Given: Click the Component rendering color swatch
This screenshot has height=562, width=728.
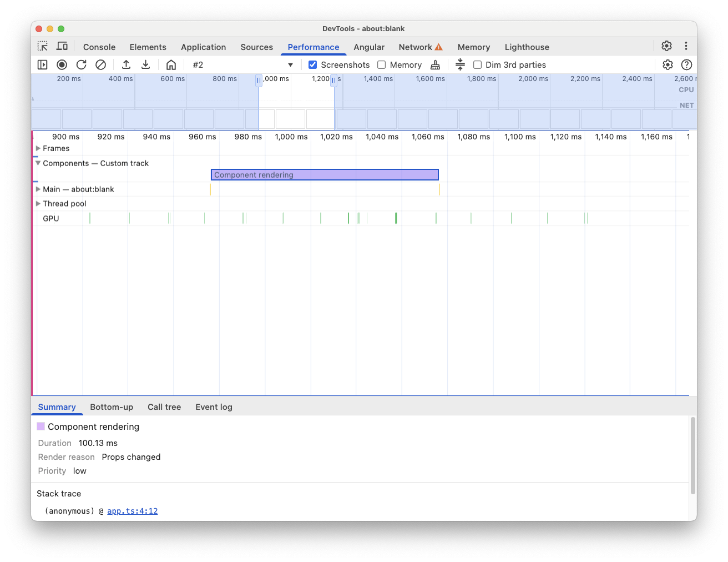Looking at the screenshot, I should (41, 426).
